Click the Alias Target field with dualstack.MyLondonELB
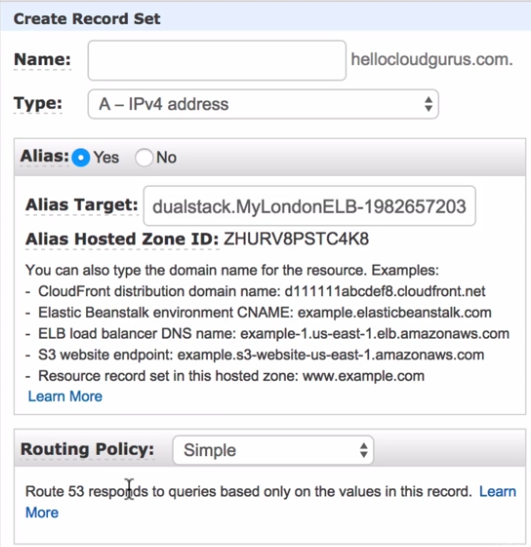Screen dimensions: 531x547 (309, 206)
